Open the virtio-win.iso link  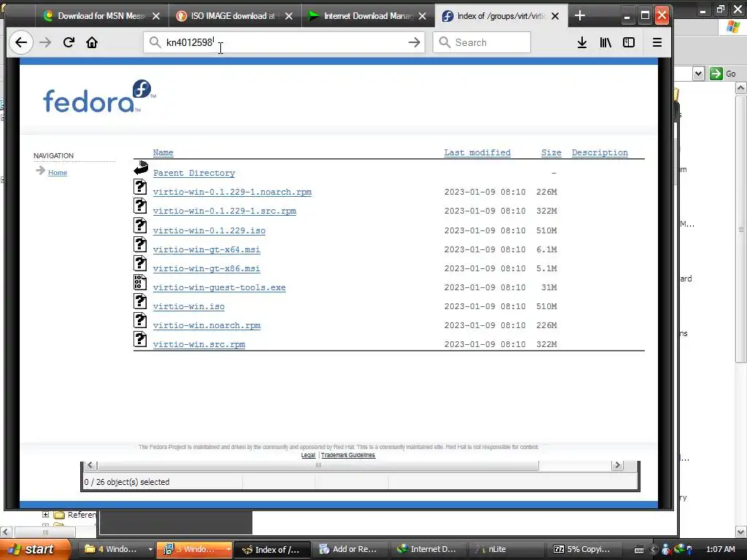click(x=189, y=307)
